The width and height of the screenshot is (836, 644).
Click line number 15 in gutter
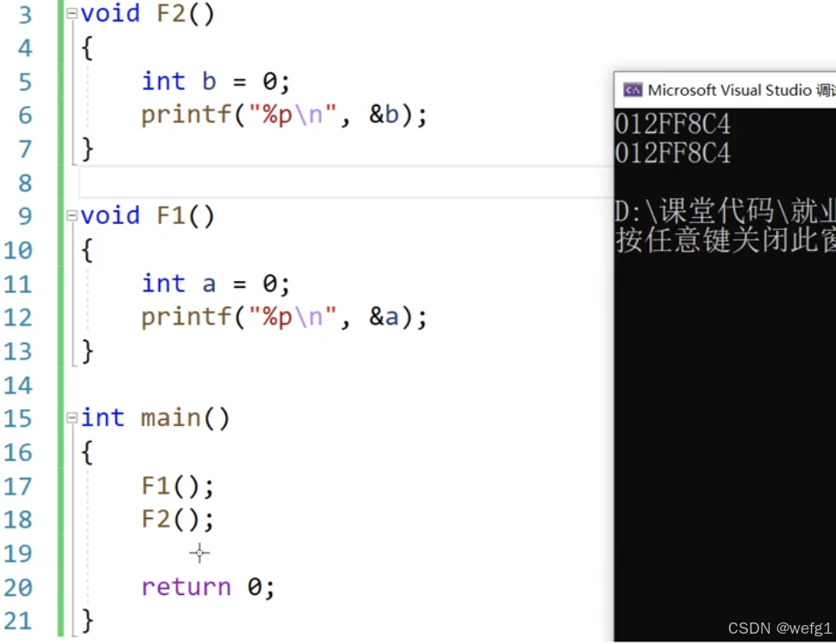click(x=18, y=419)
